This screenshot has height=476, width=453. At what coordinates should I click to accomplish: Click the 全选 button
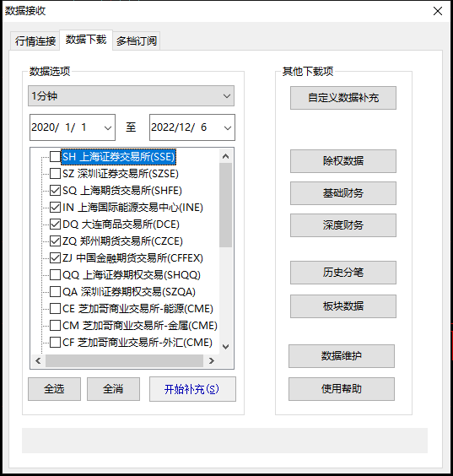click(54, 389)
